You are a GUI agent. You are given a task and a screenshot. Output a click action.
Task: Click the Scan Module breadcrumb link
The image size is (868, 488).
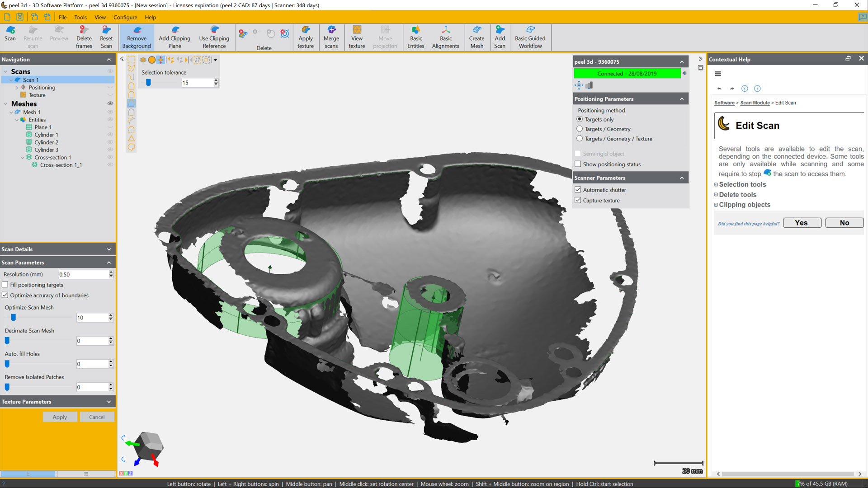pos(755,103)
